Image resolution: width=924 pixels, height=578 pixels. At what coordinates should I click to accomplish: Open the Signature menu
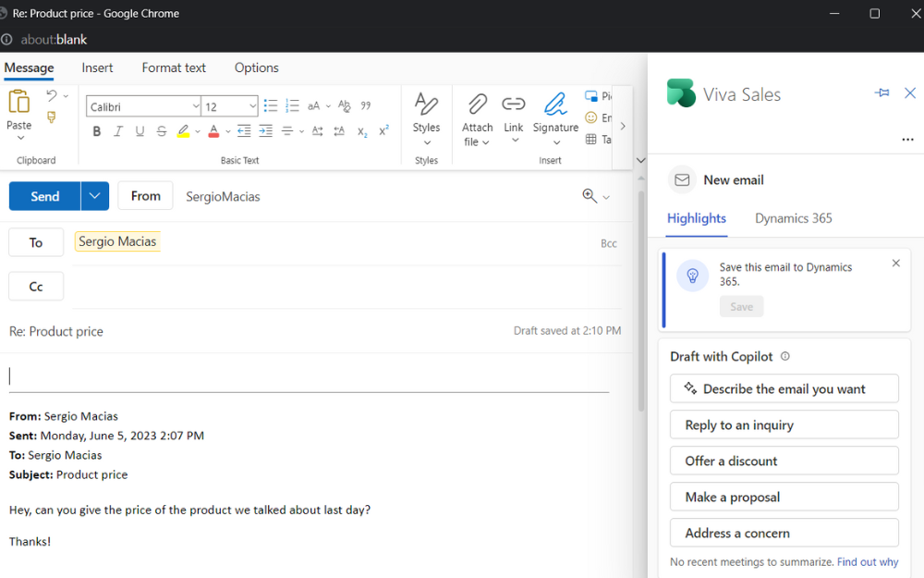point(555,118)
